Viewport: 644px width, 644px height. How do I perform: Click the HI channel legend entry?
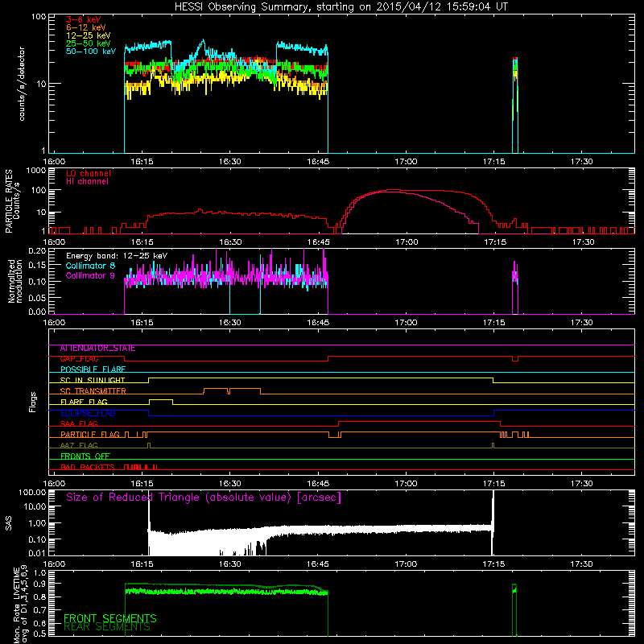click(x=87, y=181)
